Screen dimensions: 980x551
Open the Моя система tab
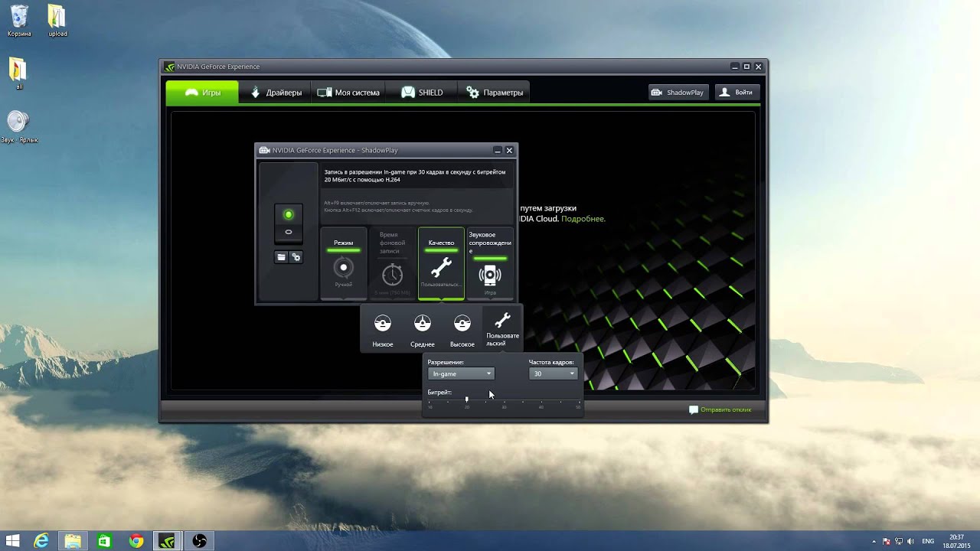coord(348,93)
